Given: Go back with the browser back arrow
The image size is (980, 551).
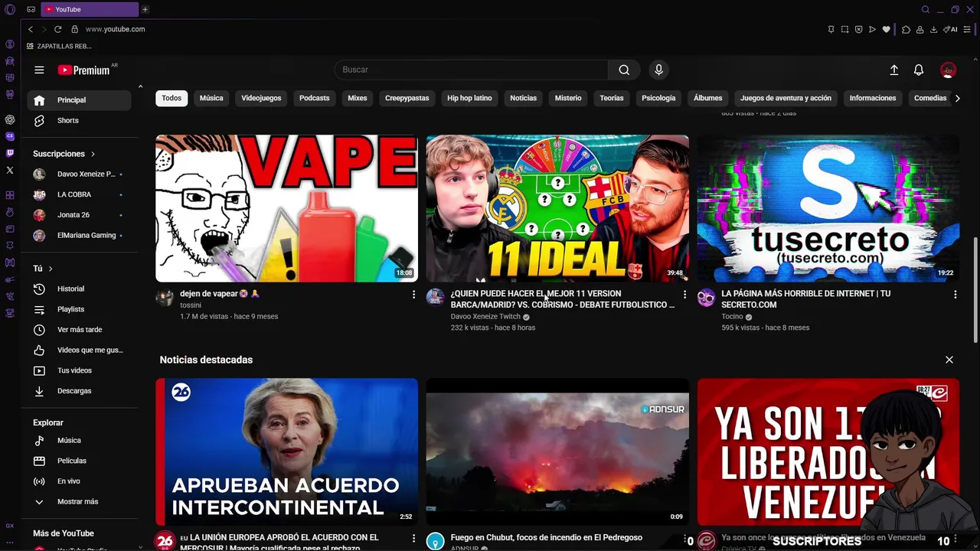Looking at the screenshot, I should coord(31,29).
